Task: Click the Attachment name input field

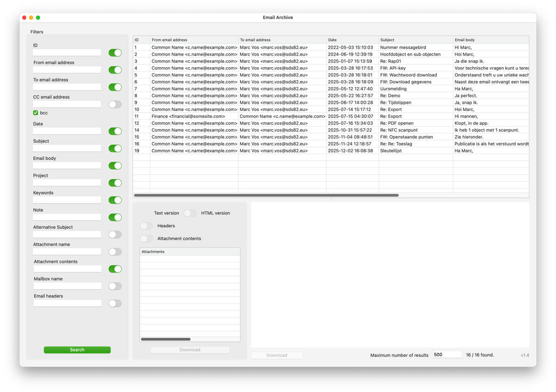Action: 67,251
